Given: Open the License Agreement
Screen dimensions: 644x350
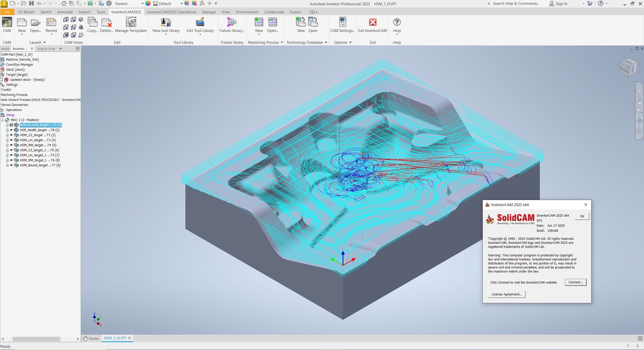Looking at the screenshot, I should tap(506, 294).
